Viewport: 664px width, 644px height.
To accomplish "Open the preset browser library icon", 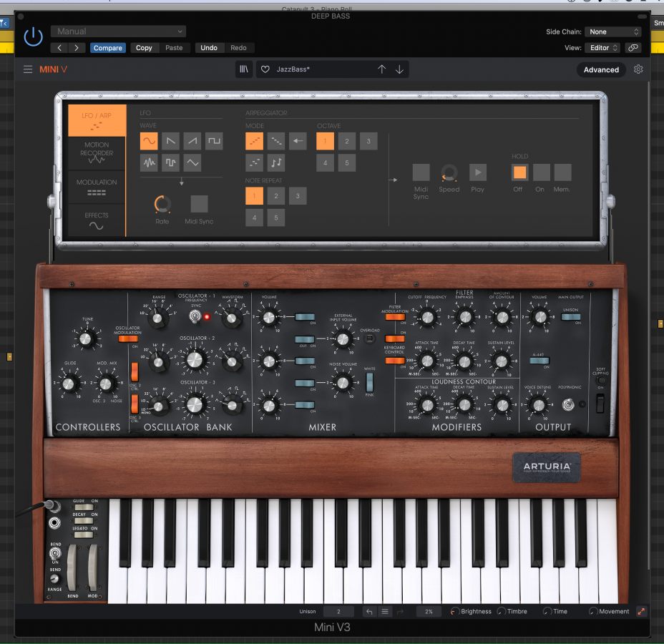I will pyautogui.click(x=244, y=69).
